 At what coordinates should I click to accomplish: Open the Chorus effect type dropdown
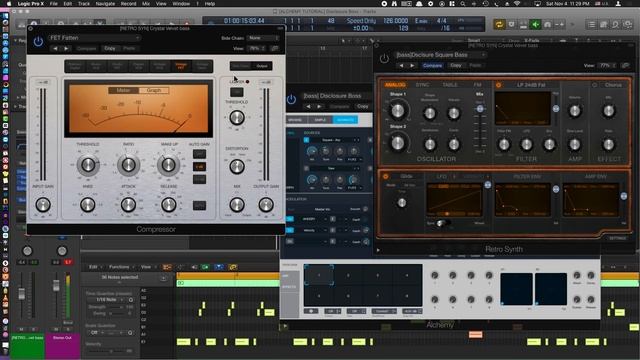[x=613, y=85]
